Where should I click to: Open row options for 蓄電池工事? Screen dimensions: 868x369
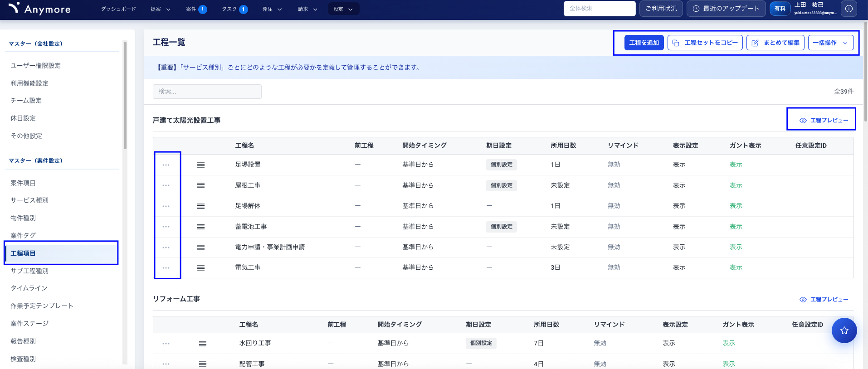[166, 227]
